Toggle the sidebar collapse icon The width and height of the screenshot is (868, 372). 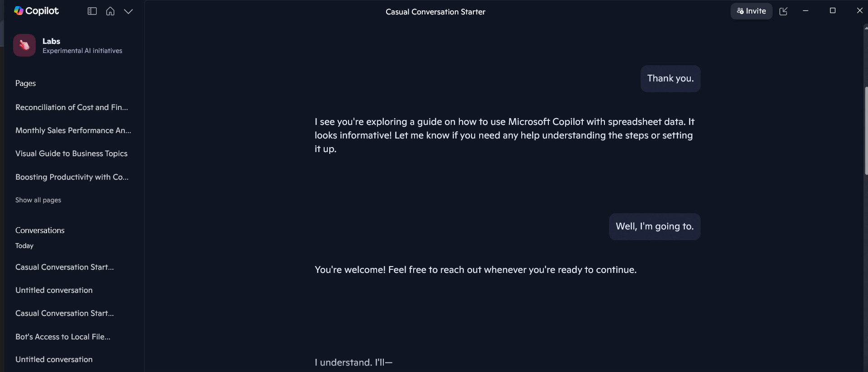pos(92,11)
